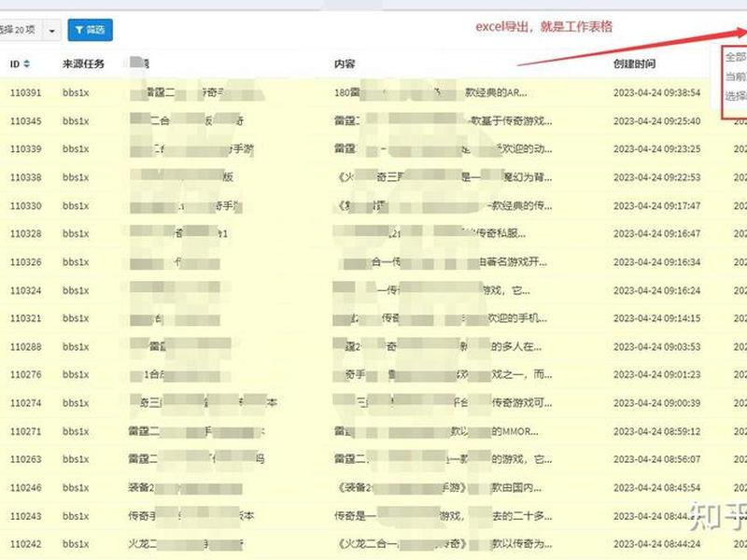
Task: Select row ID 110276
Action: pyautogui.click(x=26, y=375)
